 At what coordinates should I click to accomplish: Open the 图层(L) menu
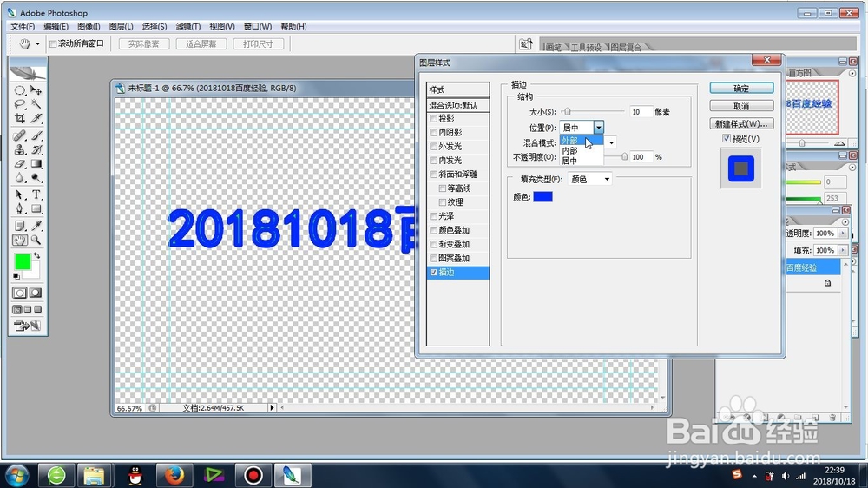122,27
